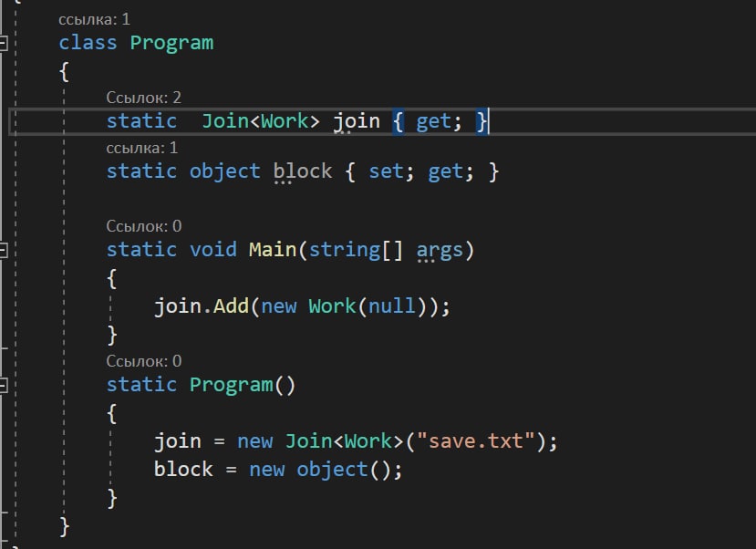Image resolution: width=756 pixels, height=549 pixels.
Task: Click the 'Main' method name
Action: pyautogui.click(x=273, y=250)
